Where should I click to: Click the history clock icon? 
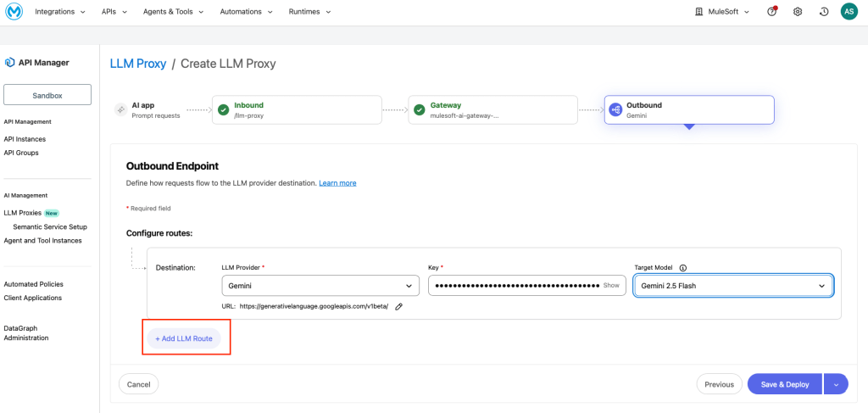pos(824,12)
